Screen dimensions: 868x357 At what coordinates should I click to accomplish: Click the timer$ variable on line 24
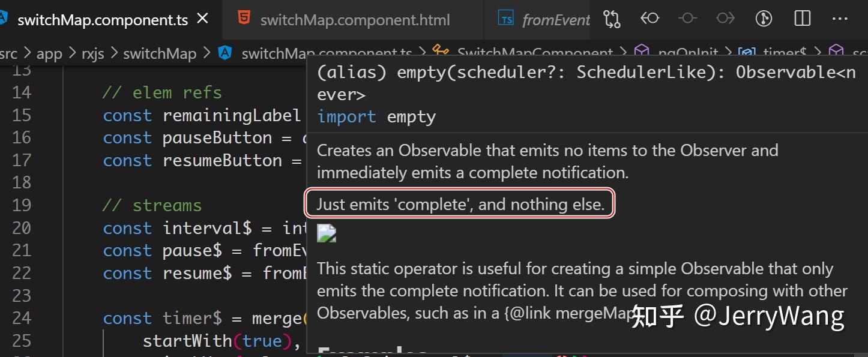(x=187, y=318)
